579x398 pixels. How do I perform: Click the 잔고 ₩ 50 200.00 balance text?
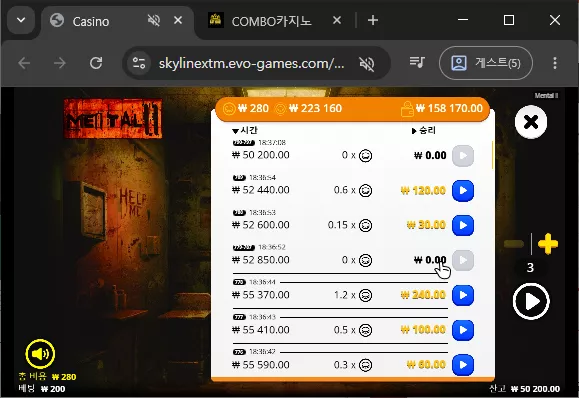[524, 389]
